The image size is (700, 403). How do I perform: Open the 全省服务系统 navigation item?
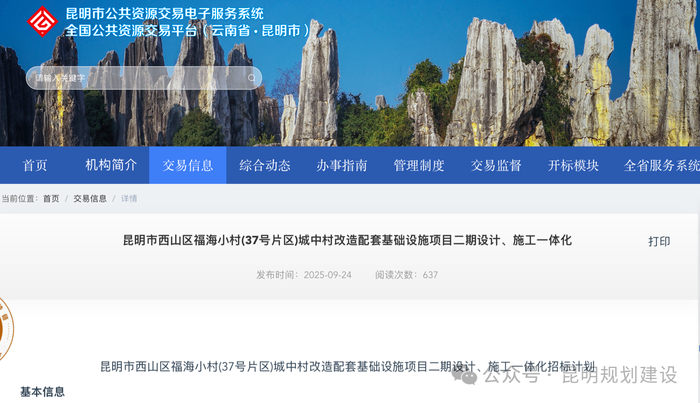pyautogui.click(x=661, y=166)
